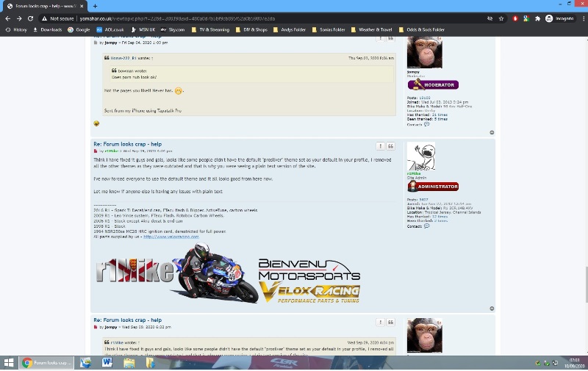
Task: Visit the veloxracing.com signature link
Action: (x=171, y=237)
